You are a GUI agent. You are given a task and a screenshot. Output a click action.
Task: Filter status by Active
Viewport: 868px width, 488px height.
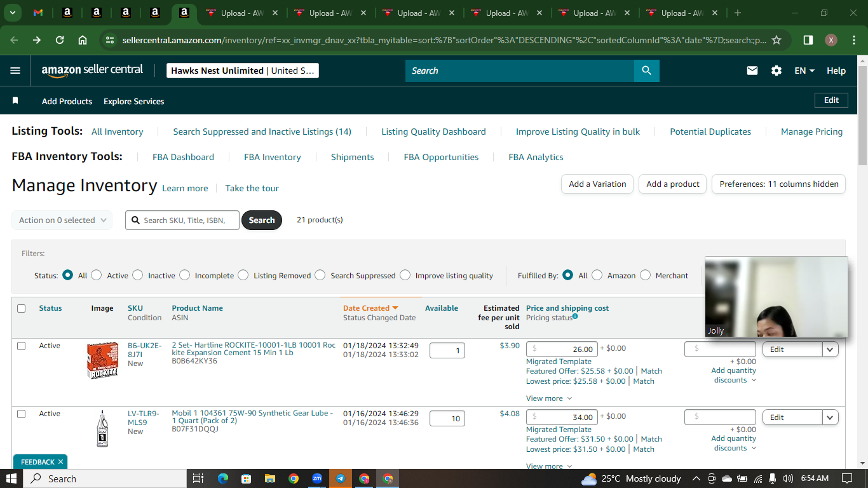[97, 275]
